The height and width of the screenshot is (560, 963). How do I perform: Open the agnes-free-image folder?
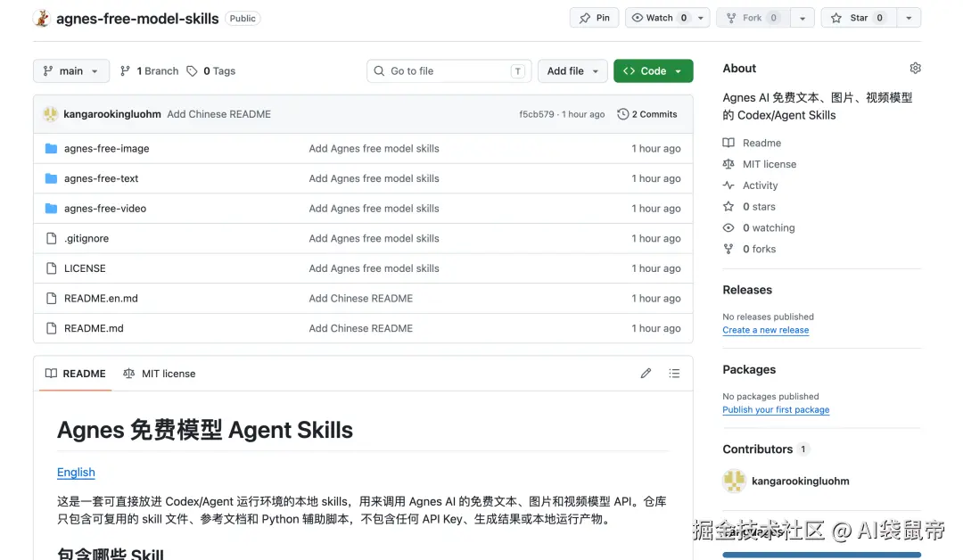[106, 149]
